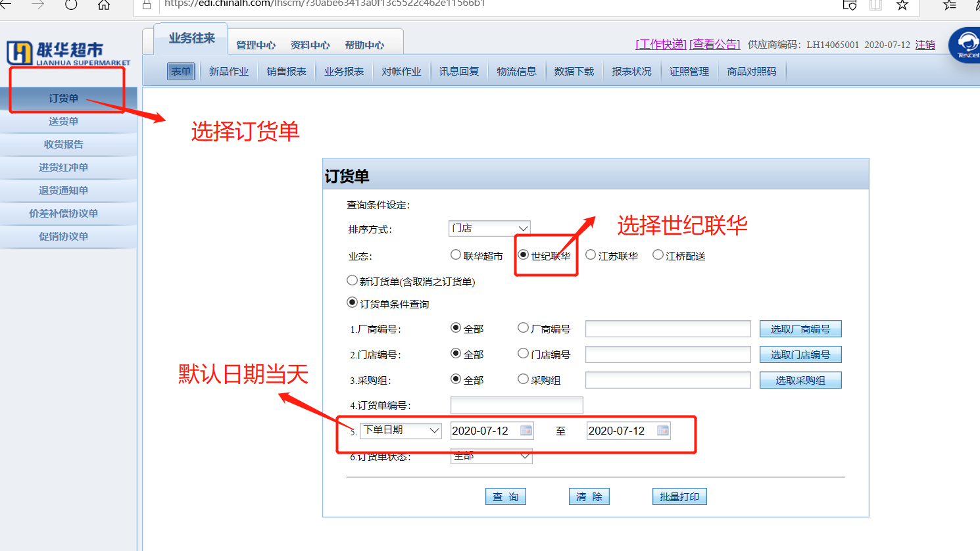Open 查看公告 link
Viewport: 980px width, 551px height.
point(714,44)
